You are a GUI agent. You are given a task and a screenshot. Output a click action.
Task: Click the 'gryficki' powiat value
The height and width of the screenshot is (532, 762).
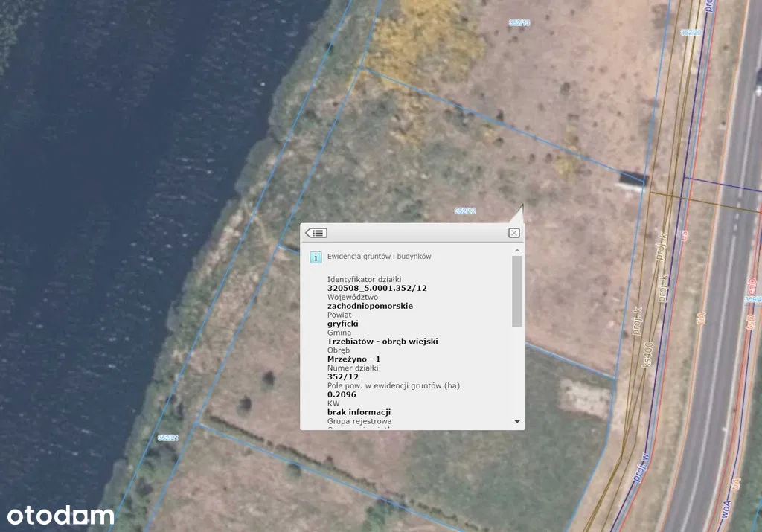pyautogui.click(x=343, y=324)
